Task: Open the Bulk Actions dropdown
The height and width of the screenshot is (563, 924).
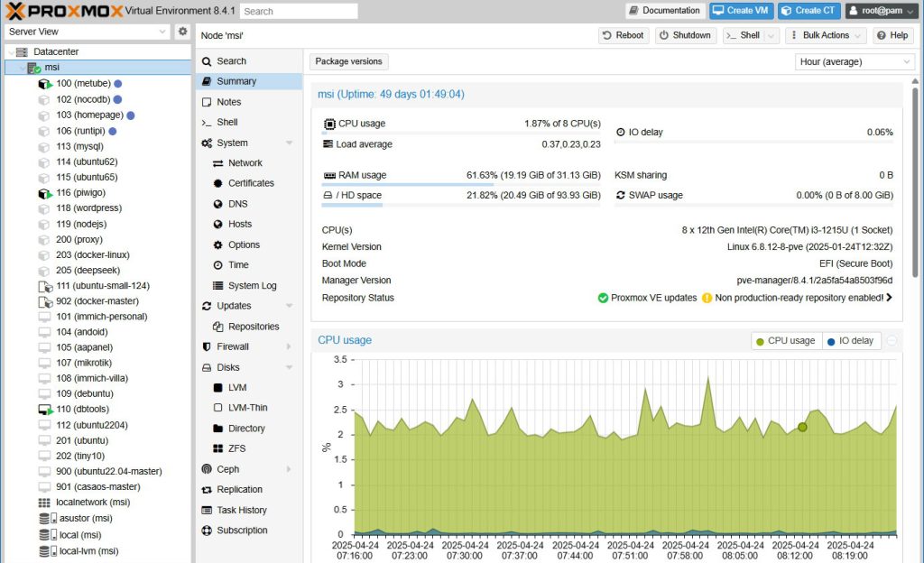Action: (x=825, y=35)
